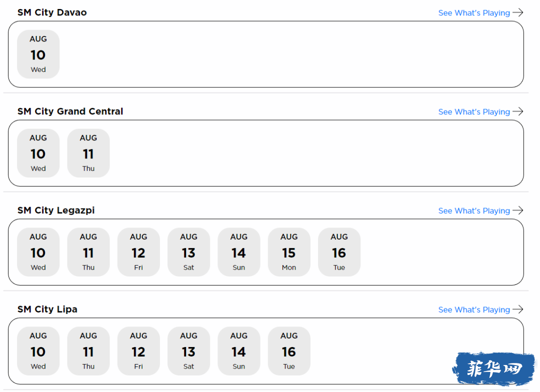Pick Aug 14 Sun at SM City Legazpi
540x392 pixels.
tap(239, 252)
